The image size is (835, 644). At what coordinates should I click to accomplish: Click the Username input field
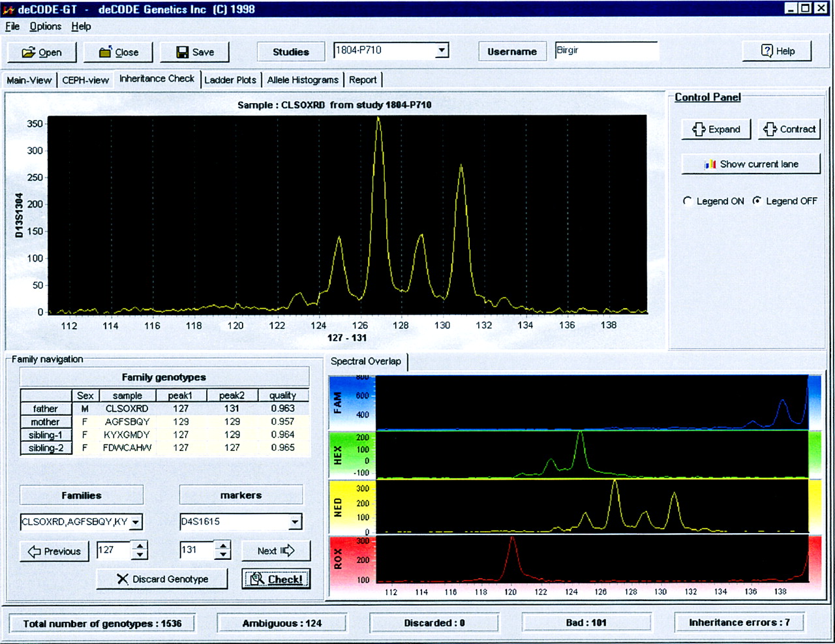click(605, 51)
